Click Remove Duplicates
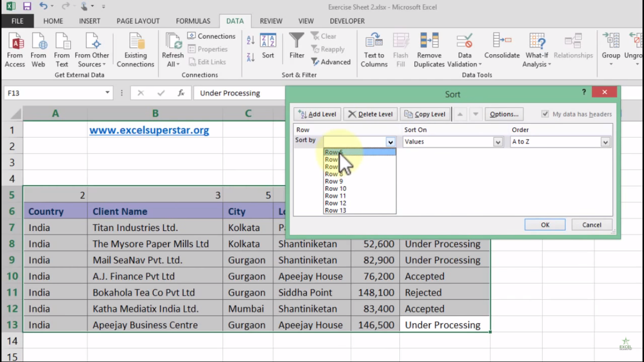 pyautogui.click(x=429, y=50)
